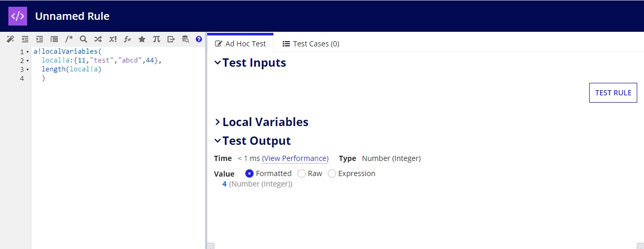The image size is (644, 249).
Task: Click the pi constants toolbar icon
Action: [x=157, y=39]
